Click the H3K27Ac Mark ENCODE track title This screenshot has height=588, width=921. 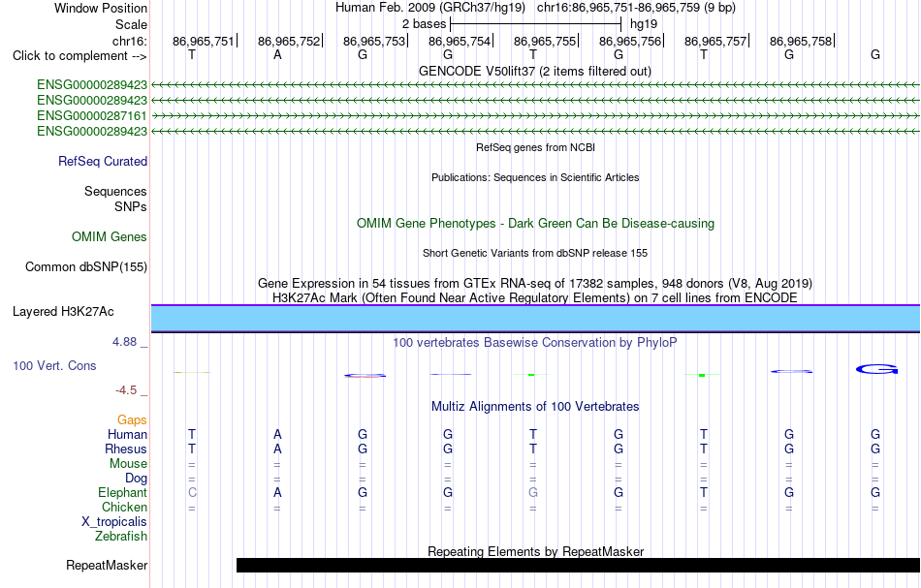535,297
